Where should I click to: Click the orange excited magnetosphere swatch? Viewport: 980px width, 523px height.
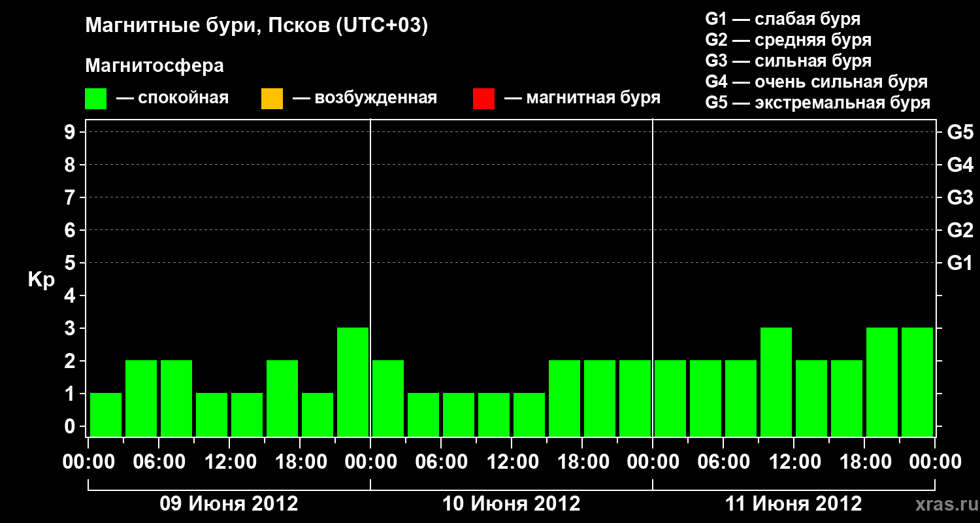click(x=272, y=99)
